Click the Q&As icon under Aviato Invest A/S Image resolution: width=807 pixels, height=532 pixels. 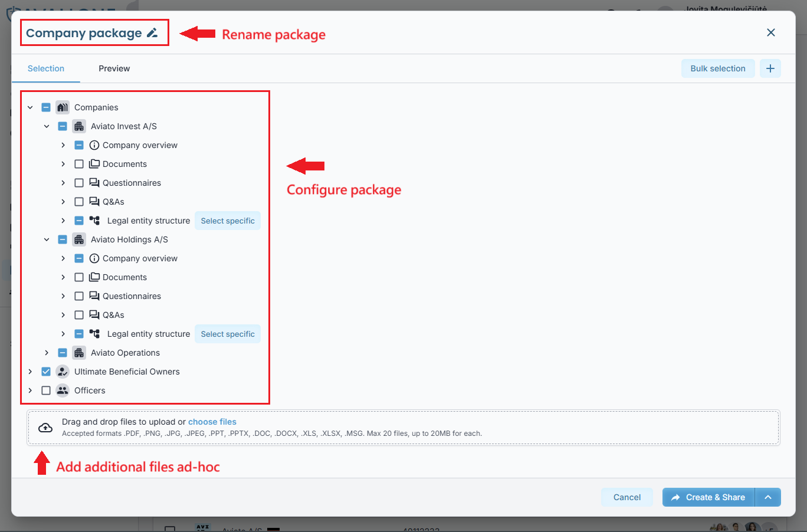pos(94,202)
